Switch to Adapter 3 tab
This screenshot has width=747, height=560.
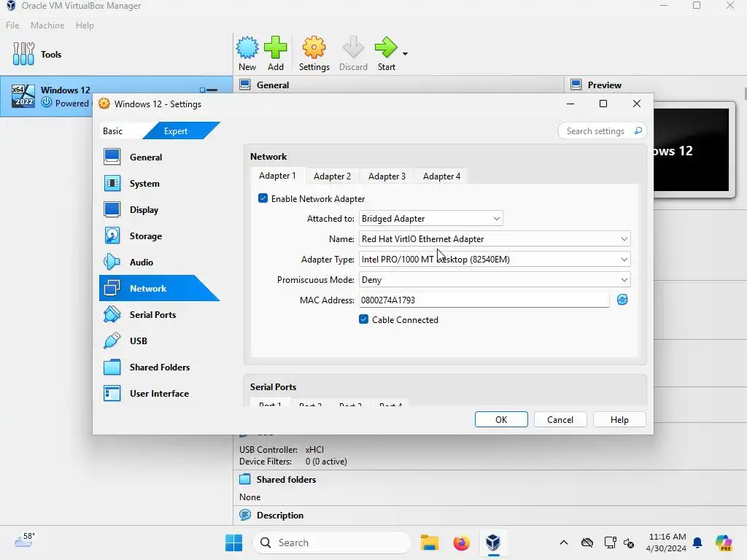pyautogui.click(x=387, y=176)
